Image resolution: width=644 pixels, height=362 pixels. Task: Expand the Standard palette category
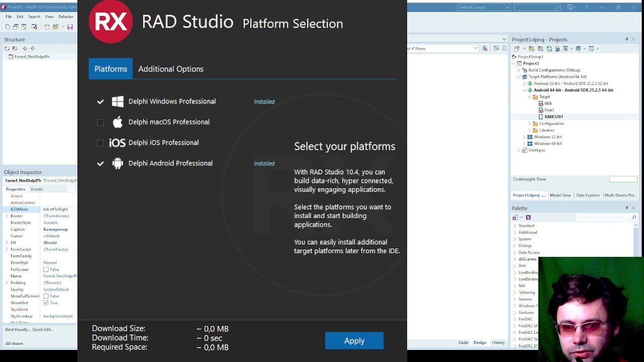(x=515, y=226)
